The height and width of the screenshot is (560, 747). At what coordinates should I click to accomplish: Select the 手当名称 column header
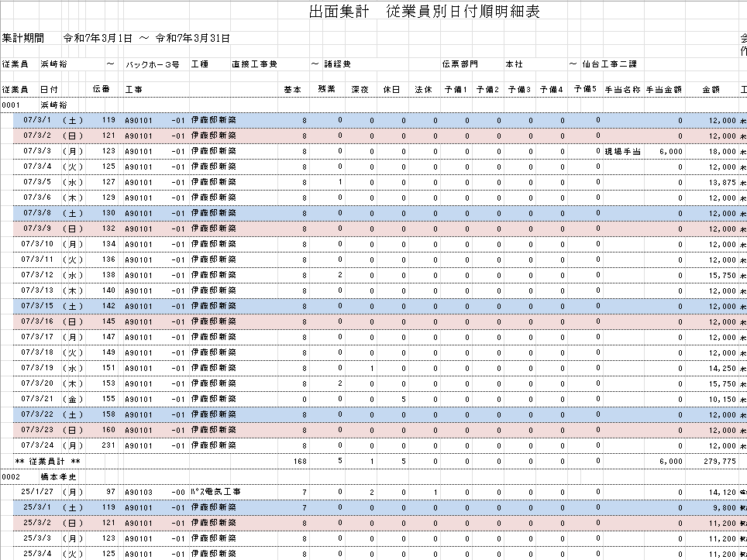622,90
